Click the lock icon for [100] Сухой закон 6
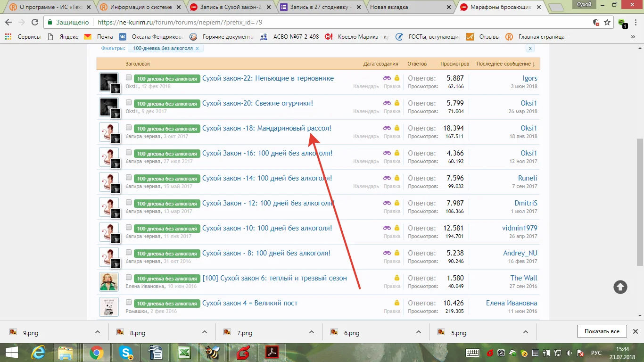The image size is (644, 362). pyautogui.click(x=397, y=278)
